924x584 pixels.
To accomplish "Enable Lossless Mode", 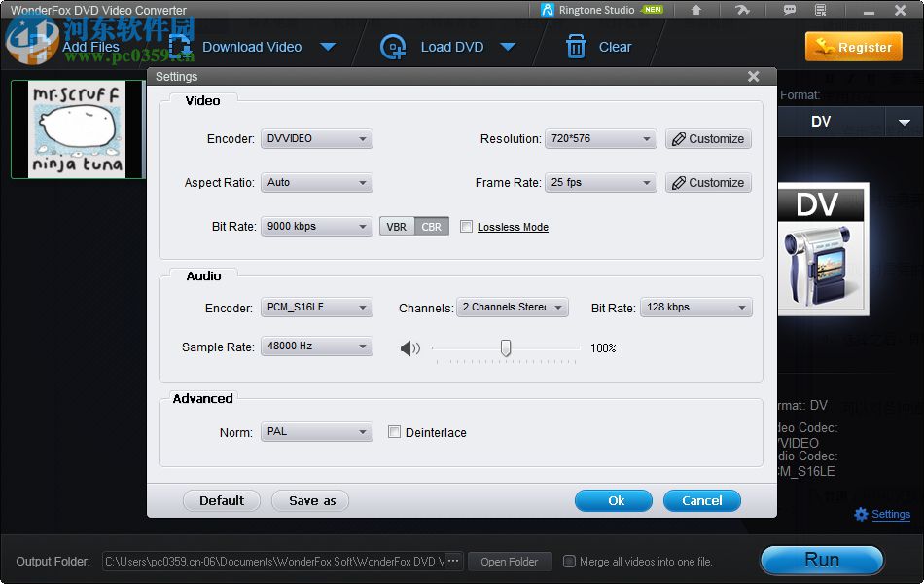I will click(x=467, y=226).
